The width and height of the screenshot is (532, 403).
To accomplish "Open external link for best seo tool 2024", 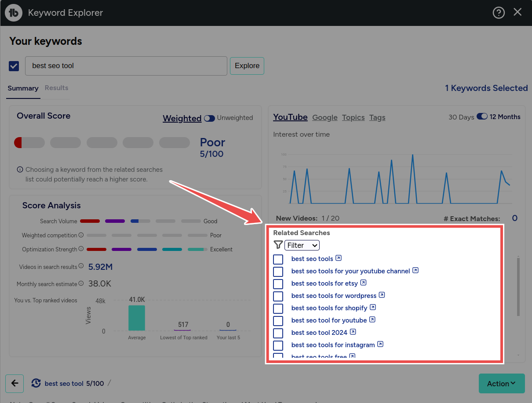I will coord(353,332).
